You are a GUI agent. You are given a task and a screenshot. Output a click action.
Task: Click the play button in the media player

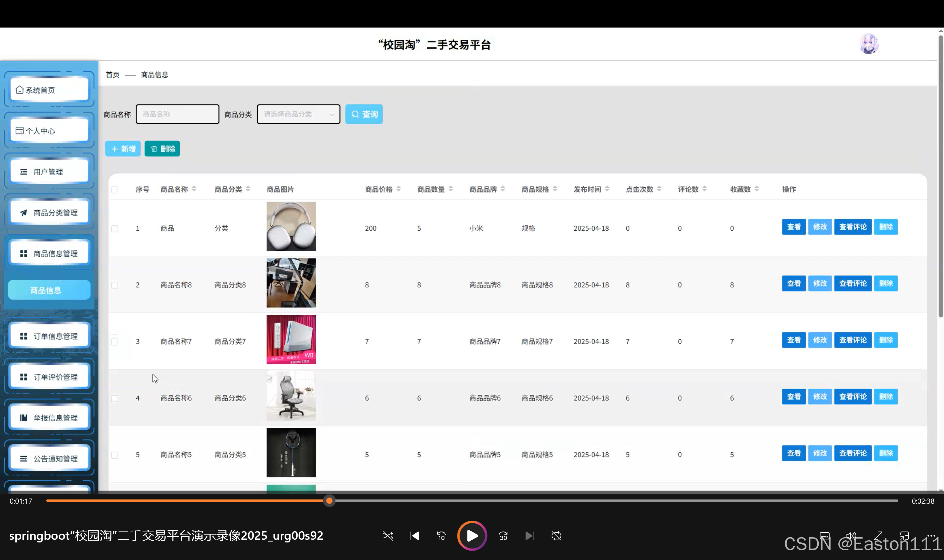click(472, 535)
